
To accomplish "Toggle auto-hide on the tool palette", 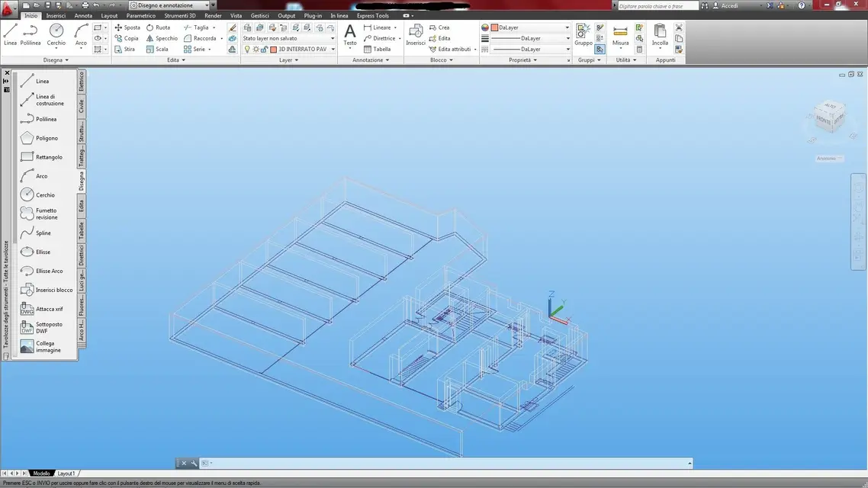I will tap(6, 81).
